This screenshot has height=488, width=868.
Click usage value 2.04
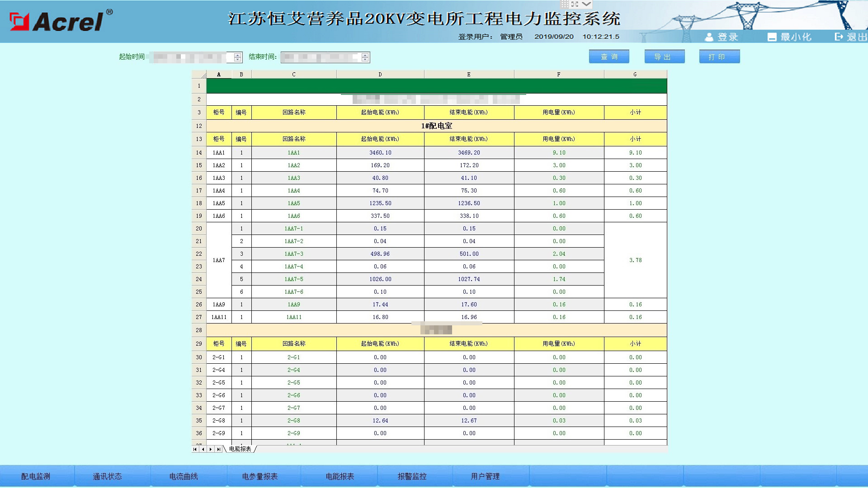click(559, 254)
